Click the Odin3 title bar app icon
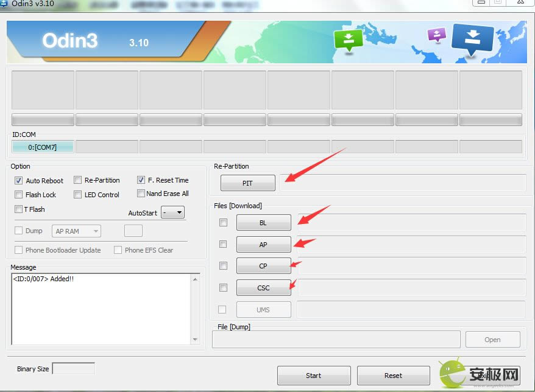The height and width of the screenshot is (392, 535). (4, 4)
